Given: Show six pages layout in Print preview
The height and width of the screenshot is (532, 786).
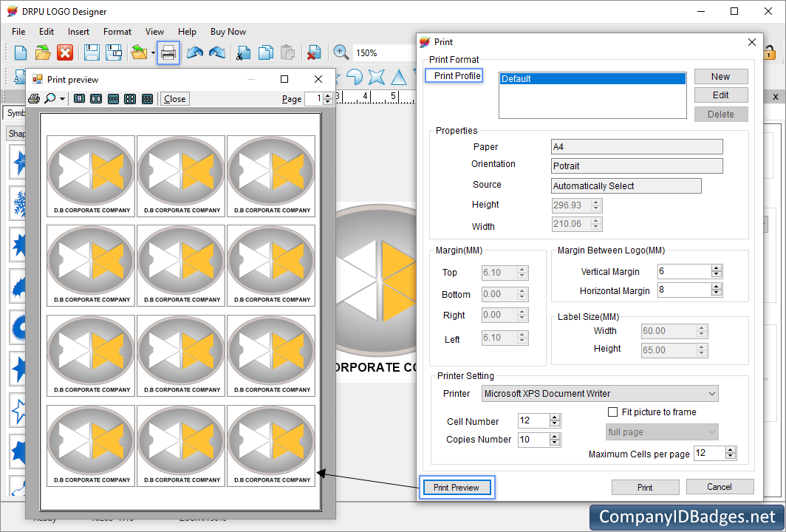Looking at the screenshot, I should (148, 99).
